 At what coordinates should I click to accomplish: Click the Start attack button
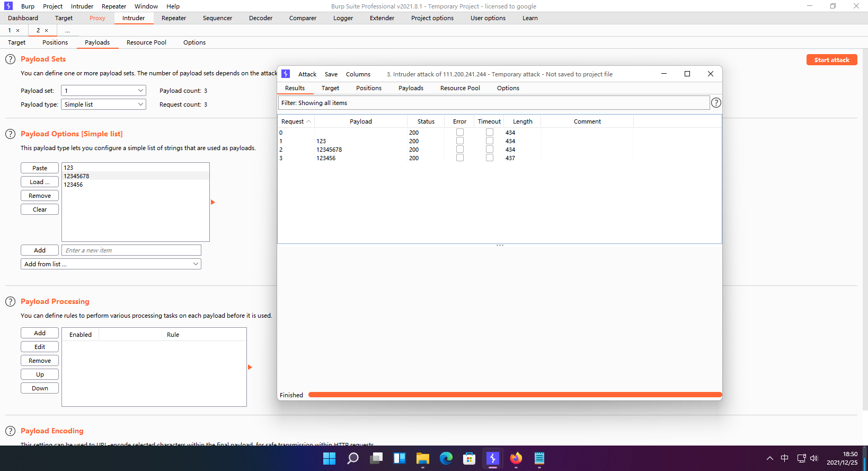pyautogui.click(x=832, y=60)
